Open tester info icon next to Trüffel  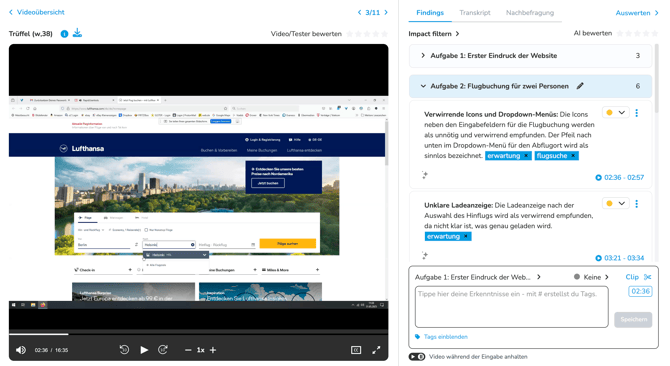[x=64, y=34]
